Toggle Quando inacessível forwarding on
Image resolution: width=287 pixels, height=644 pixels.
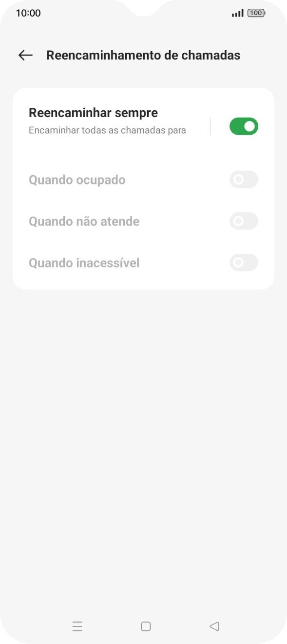pos(244,262)
